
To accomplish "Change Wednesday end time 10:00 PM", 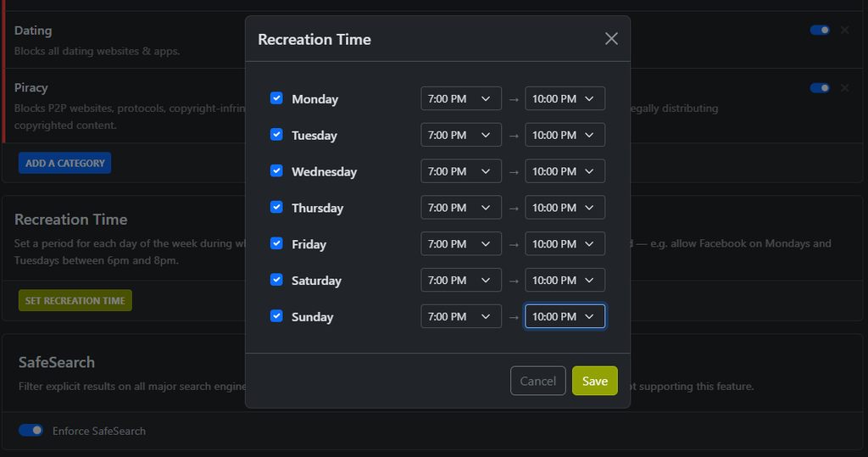I will click(x=565, y=171).
